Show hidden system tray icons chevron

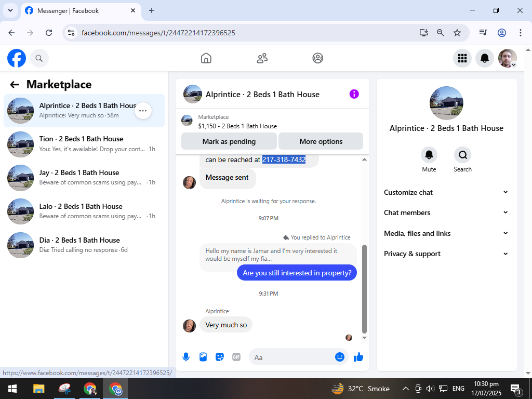pos(405,389)
